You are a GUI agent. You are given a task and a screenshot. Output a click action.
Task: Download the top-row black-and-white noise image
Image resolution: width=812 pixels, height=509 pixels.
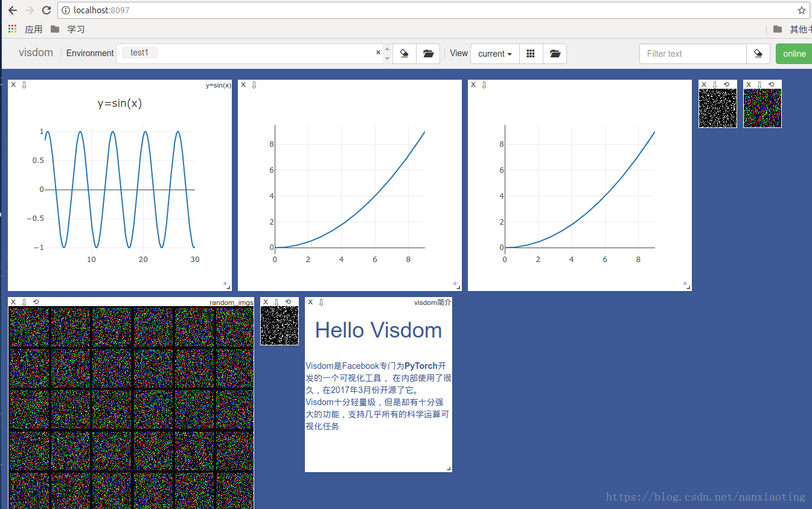715,85
